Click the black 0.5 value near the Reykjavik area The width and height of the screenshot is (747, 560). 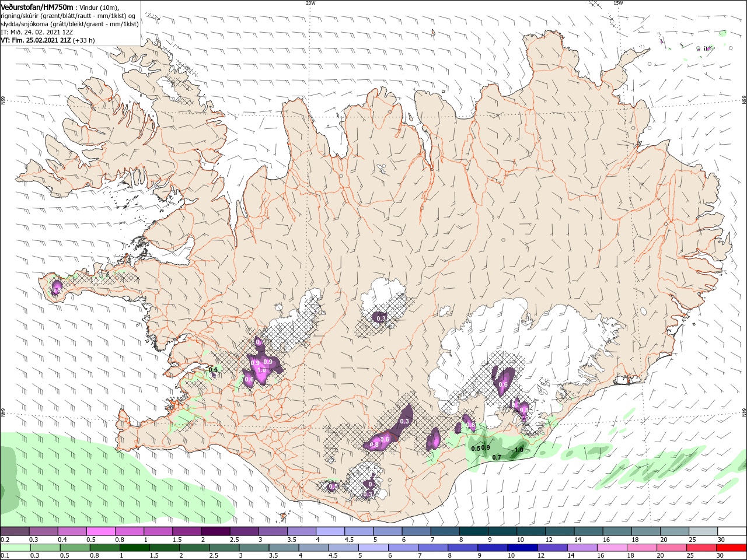213,370
